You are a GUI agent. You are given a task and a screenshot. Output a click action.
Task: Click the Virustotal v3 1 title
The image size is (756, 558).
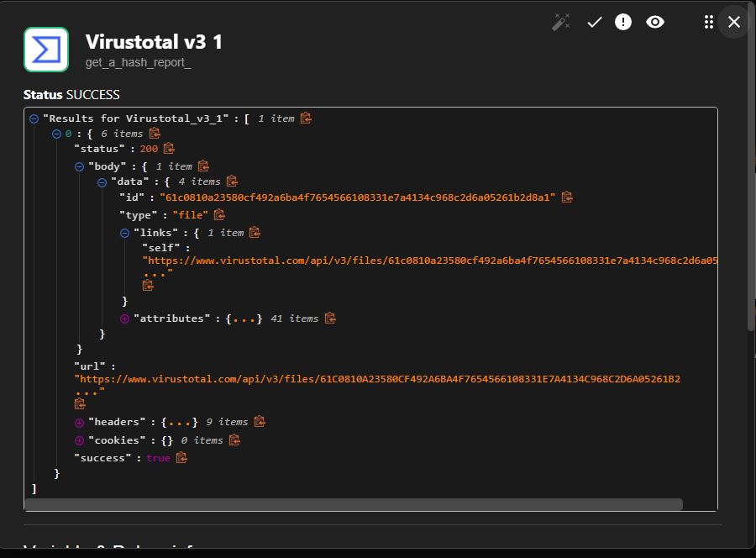pos(154,42)
